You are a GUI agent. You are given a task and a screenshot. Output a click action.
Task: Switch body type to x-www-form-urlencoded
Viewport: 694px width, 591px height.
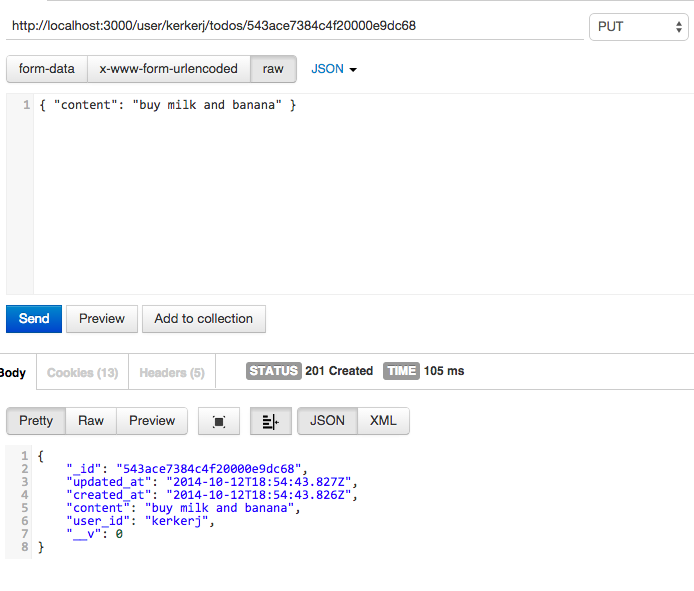coord(168,69)
